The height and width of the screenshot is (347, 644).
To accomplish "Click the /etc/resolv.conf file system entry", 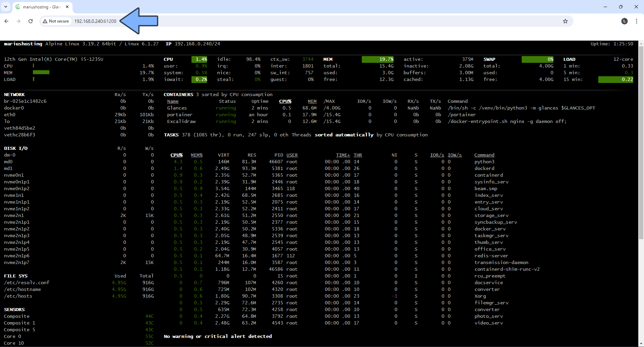I will pos(27,283).
